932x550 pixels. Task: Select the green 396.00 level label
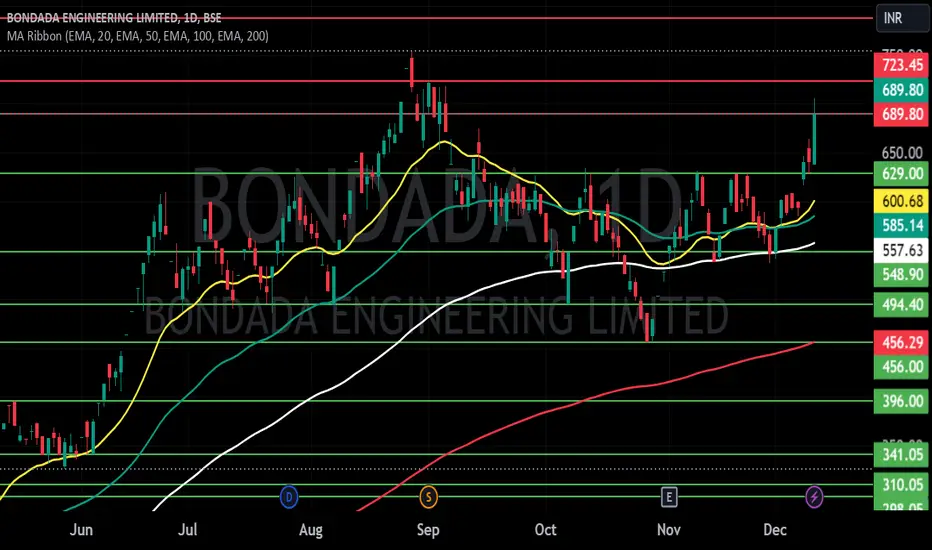[901, 401]
